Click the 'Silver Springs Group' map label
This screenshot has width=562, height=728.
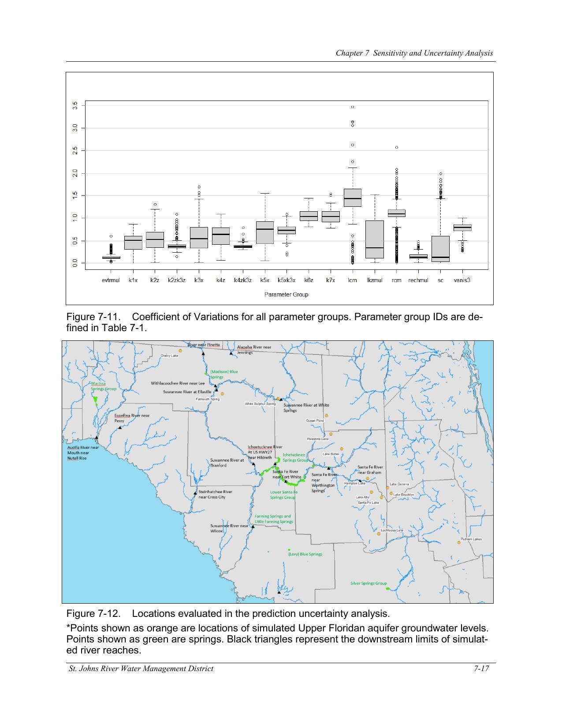click(368, 583)
